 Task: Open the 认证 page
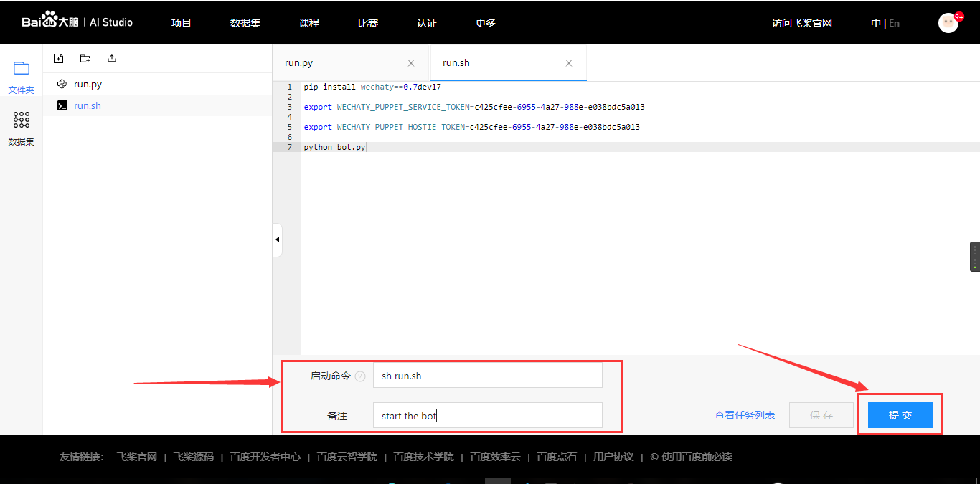427,23
